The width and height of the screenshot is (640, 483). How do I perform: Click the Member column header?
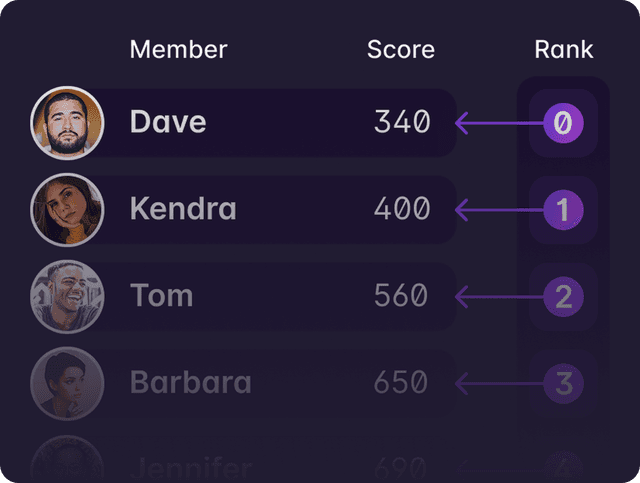click(x=179, y=49)
